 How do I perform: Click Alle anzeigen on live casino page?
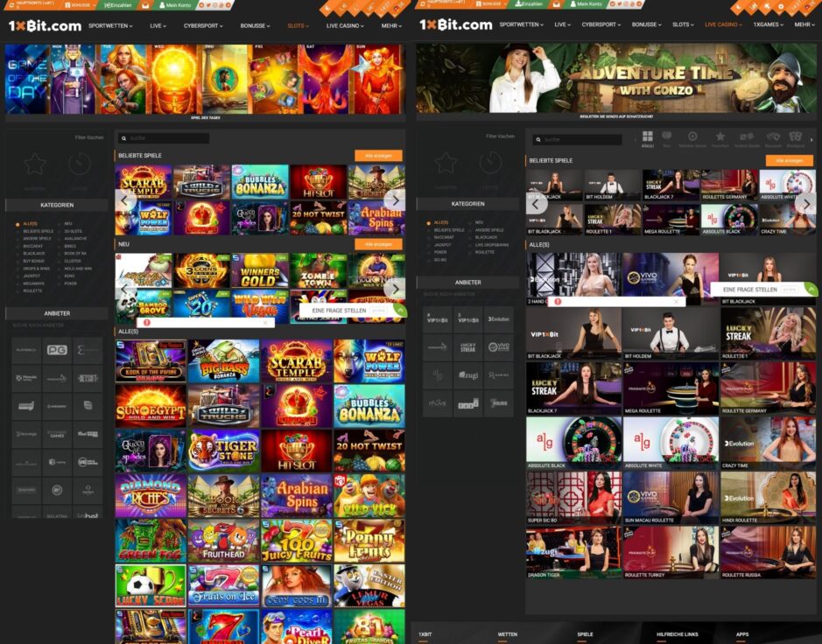pos(790,160)
